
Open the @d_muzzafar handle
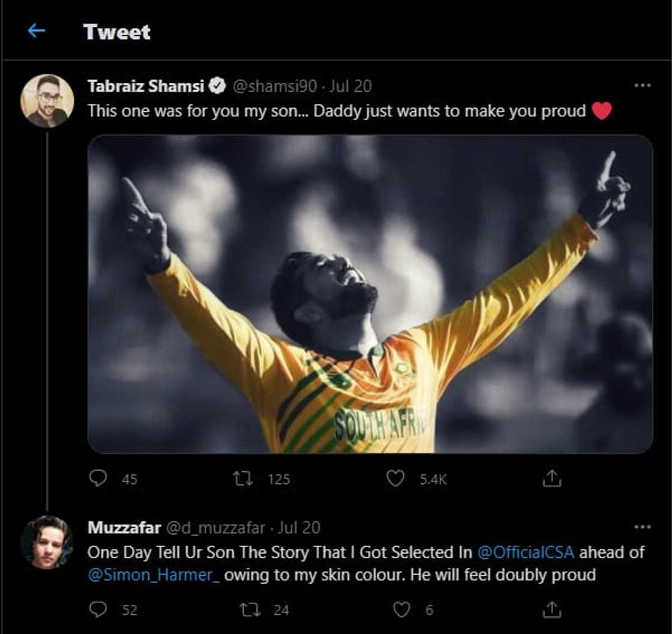tap(215, 528)
